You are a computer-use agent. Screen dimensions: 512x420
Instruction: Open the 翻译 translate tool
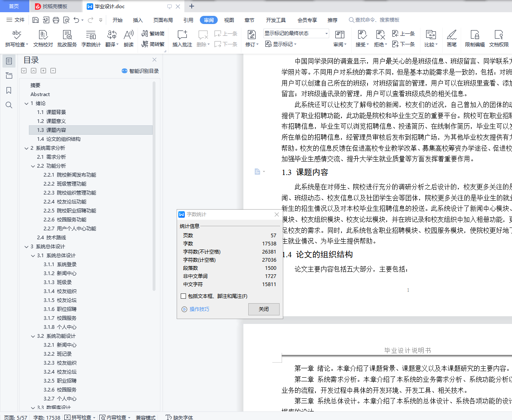pos(112,39)
